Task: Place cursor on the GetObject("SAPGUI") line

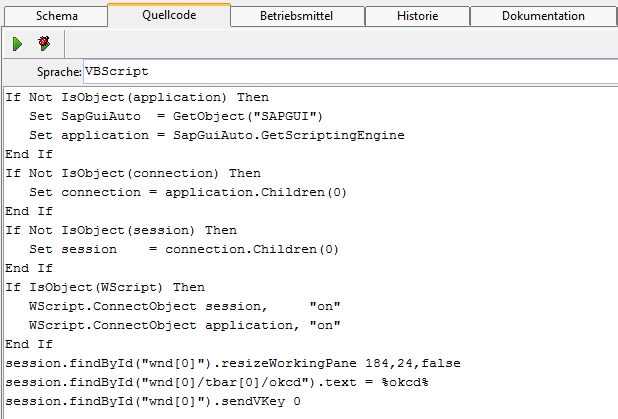Action: (x=176, y=116)
